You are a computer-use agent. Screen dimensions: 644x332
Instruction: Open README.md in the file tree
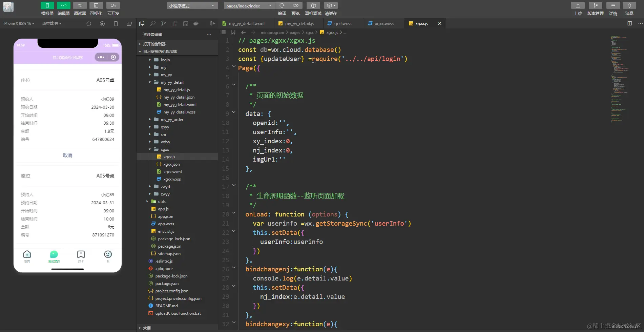(177, 306)
